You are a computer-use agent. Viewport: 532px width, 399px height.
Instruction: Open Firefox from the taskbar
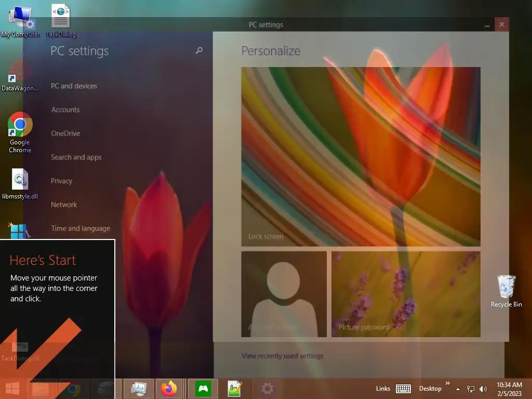tap(169, 389)
